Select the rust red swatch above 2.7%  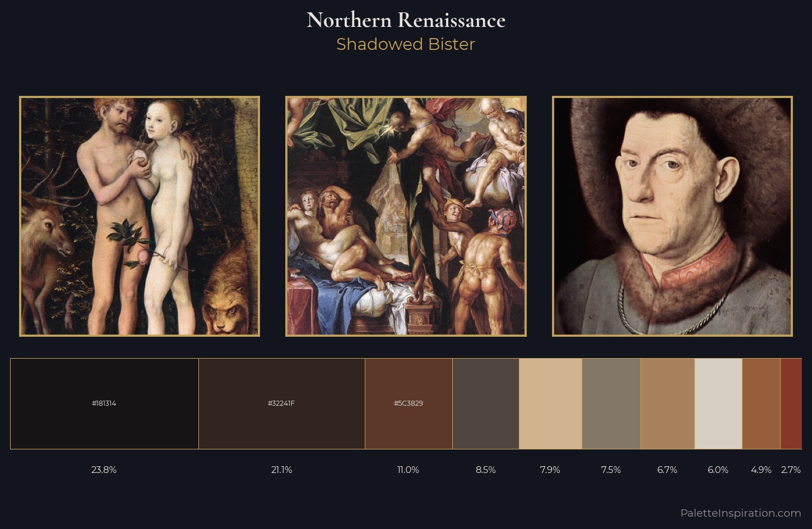coord(791,403)
